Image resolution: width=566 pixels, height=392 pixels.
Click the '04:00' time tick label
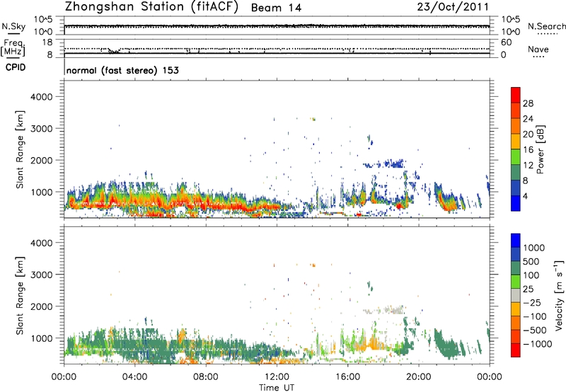(x=134, y=377)
